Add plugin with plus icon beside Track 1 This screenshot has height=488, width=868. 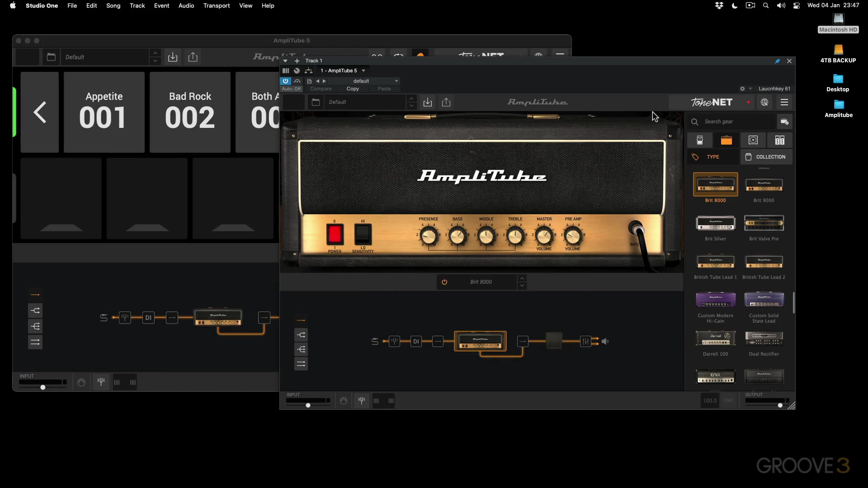coord(297,61)
